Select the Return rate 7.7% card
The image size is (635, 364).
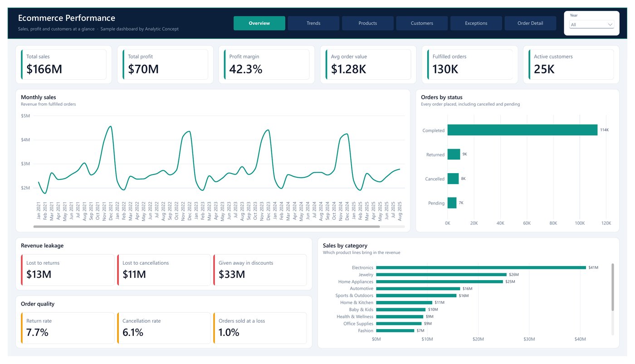click(68, 328)
